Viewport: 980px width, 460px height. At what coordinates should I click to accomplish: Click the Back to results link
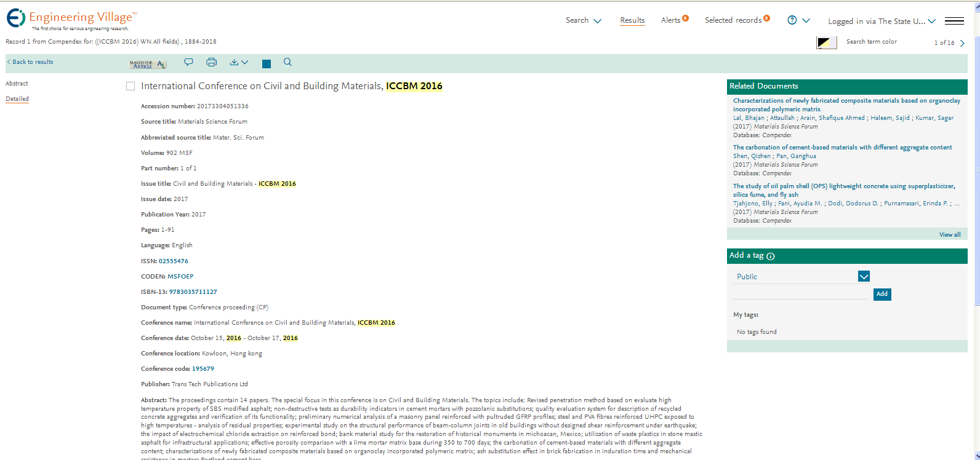pyautogui.click(x=30, y=62)
